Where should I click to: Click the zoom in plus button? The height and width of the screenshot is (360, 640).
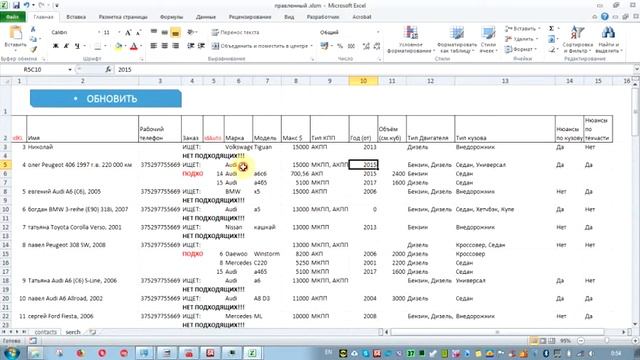635,340
